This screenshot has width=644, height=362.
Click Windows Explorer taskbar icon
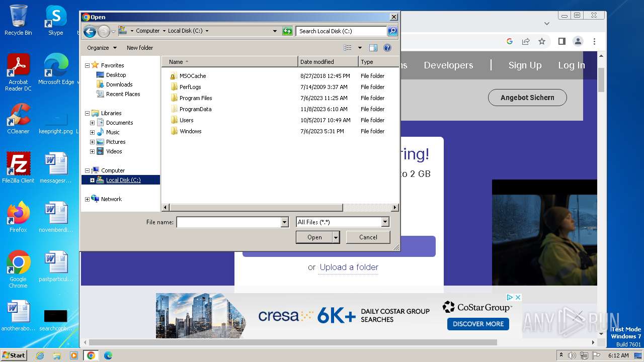(x=57, y=355)
